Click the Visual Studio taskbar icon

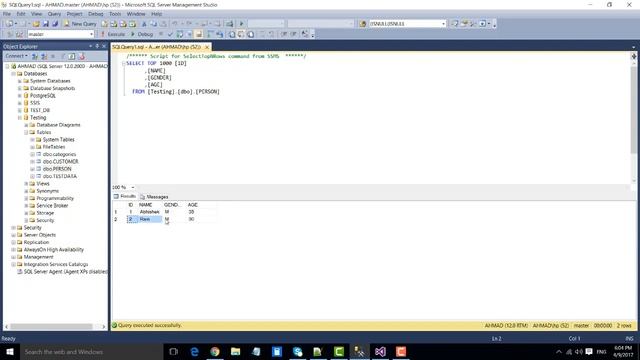(x=380, y=351)
